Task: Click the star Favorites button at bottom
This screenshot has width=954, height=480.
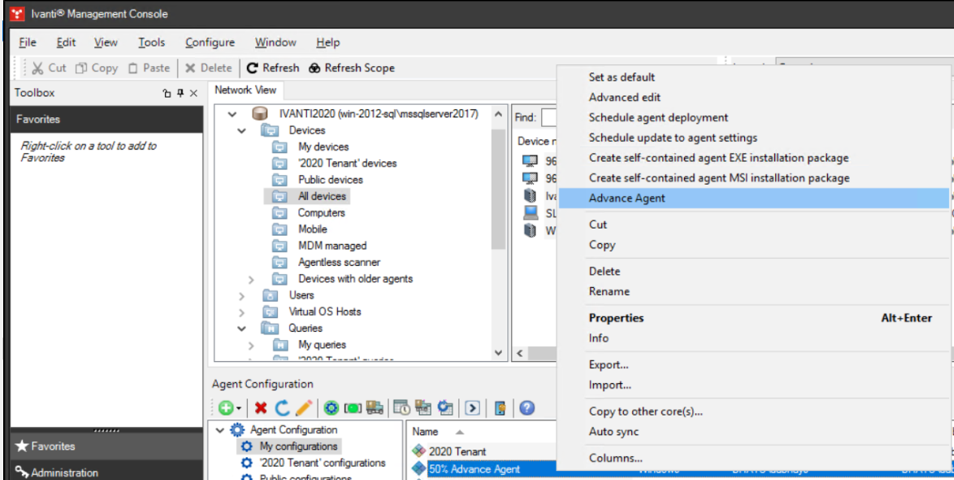Action: [x=106, y=446]
